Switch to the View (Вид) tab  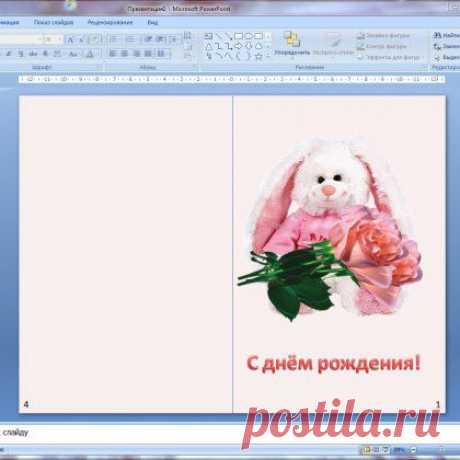[x=152, y=22]
